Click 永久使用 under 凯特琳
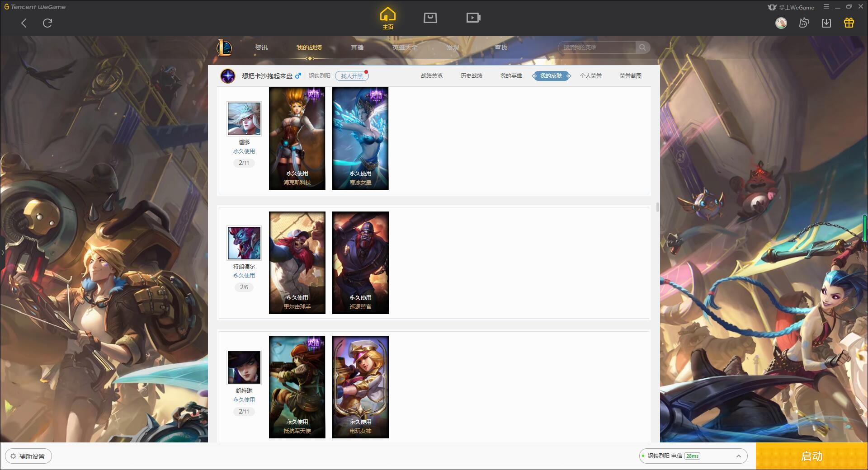The height and width of the screenshot is (470, 868). (x=244, y=400)
